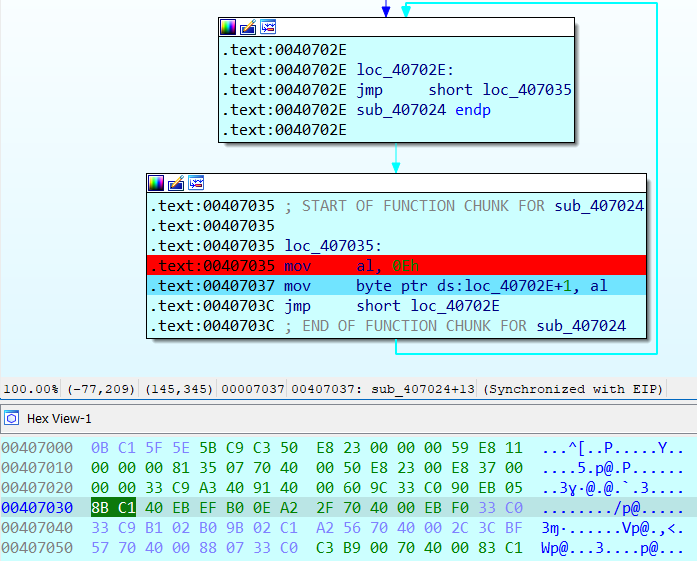Click ASCII column text ...^[..P.....Y..
This screenshot has height=561, width=697.
click(x=613, y=448)
